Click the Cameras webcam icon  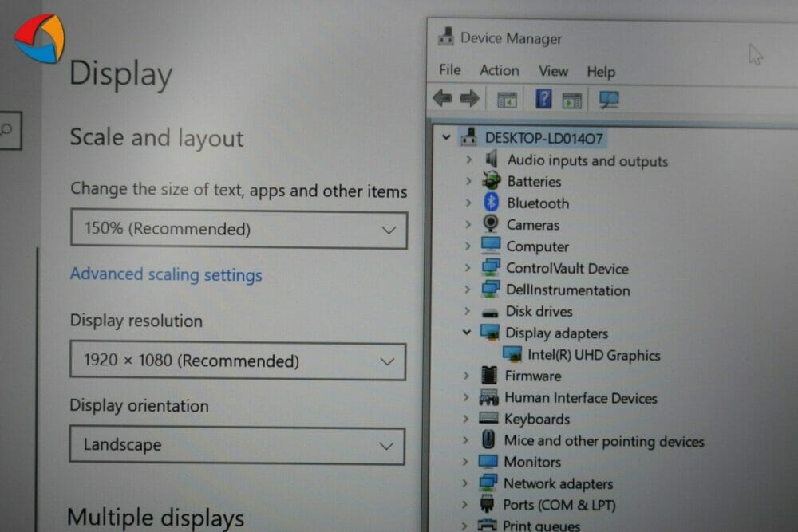tap(491, 223)
